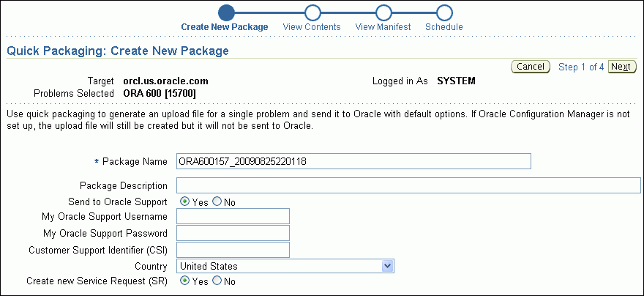This screenshot has height=296, width=644.
Task: Go to the View Manifest step label
Action: [x=383, y=27]
